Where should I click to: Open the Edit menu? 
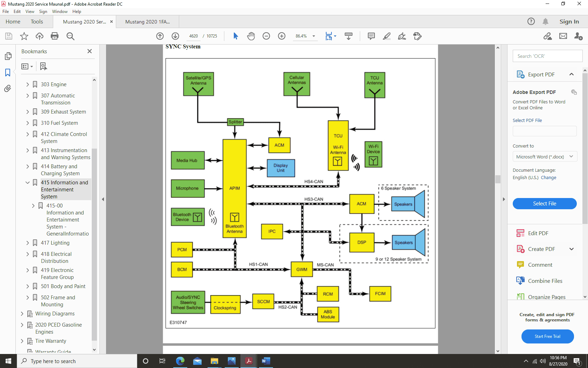(17, 12)
